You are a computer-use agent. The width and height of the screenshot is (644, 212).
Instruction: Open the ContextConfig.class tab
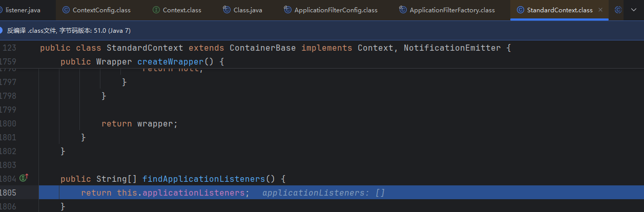tap(101, 10)
